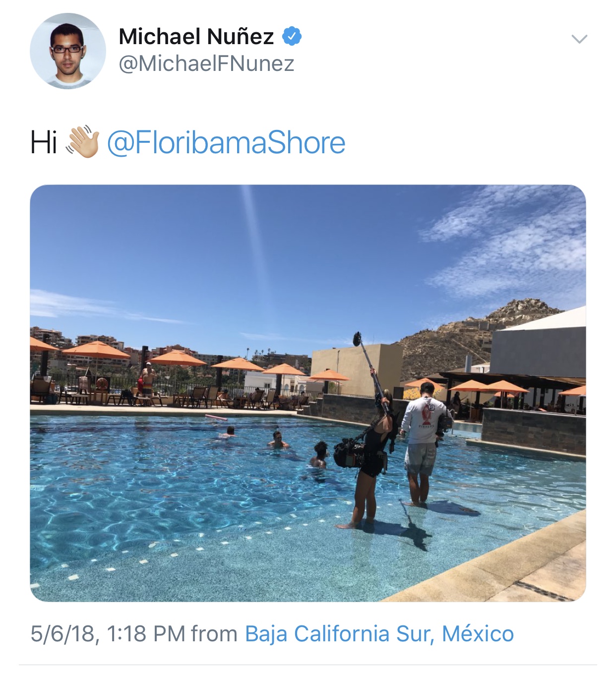The width and height of the screenshot is (616, 677).
Task: Open the @FloribamaShore mention link
Action: pos(226,143)
